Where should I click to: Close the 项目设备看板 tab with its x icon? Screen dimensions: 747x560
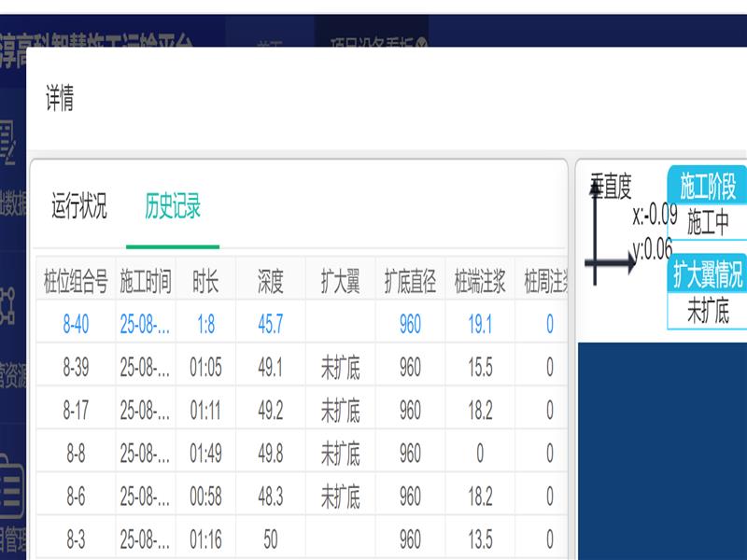point(422,44)
